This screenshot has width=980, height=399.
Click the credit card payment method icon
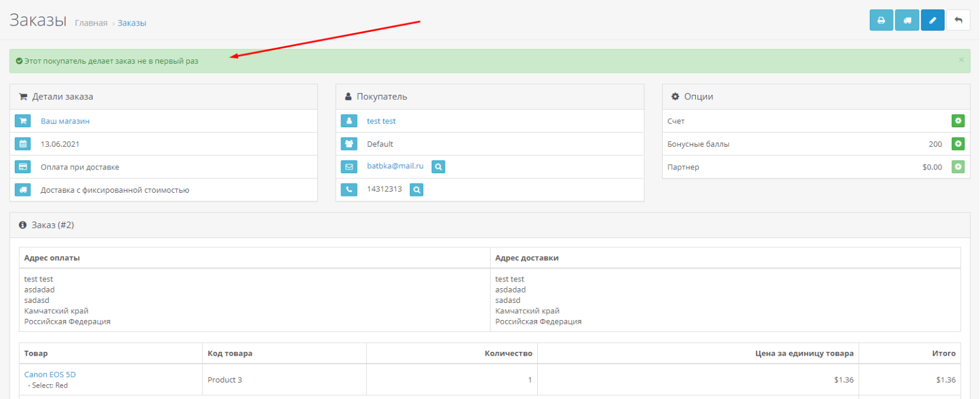[x=23, y=167]
